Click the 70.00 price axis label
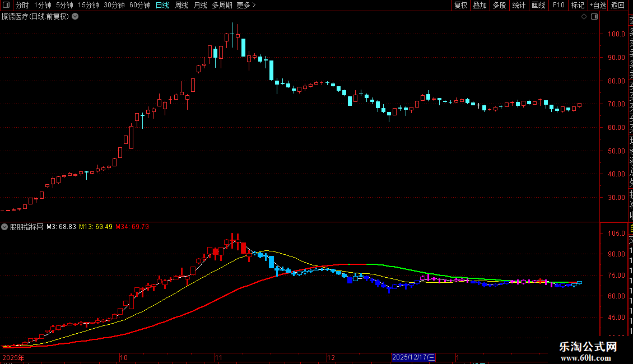 [x=616, y=104]
